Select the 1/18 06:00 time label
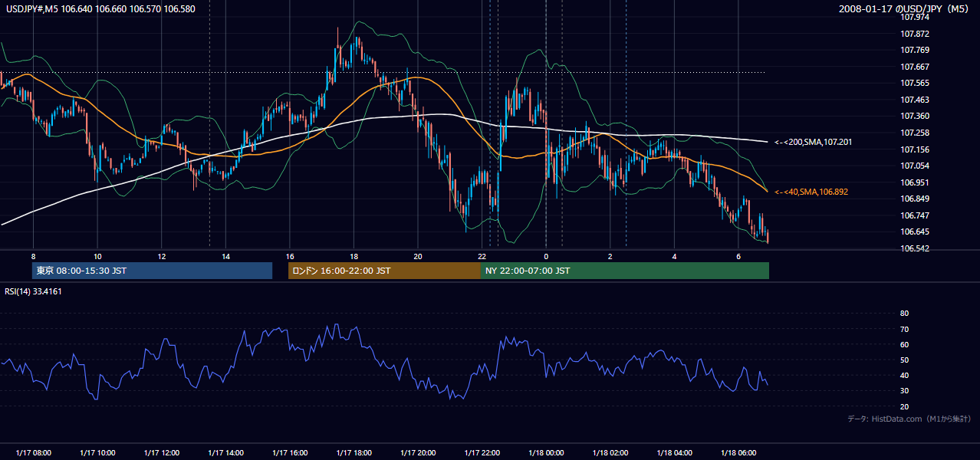Image resolution: width=980 pixels, height=460 pixels. pos(738,453)
